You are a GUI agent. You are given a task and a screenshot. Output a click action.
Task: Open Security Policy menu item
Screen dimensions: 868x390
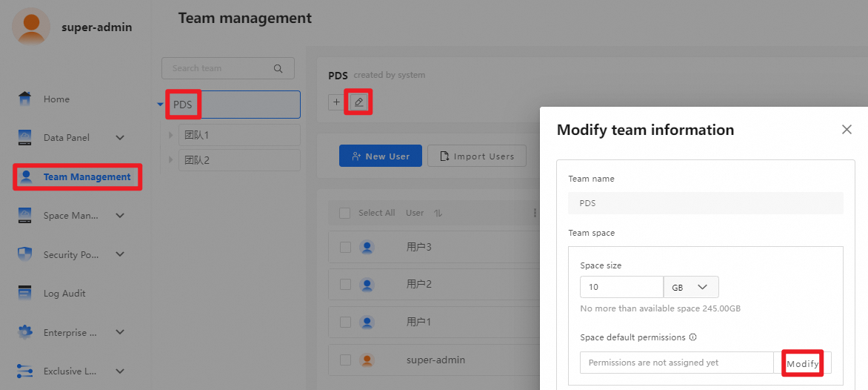click(x=71, y=255)
